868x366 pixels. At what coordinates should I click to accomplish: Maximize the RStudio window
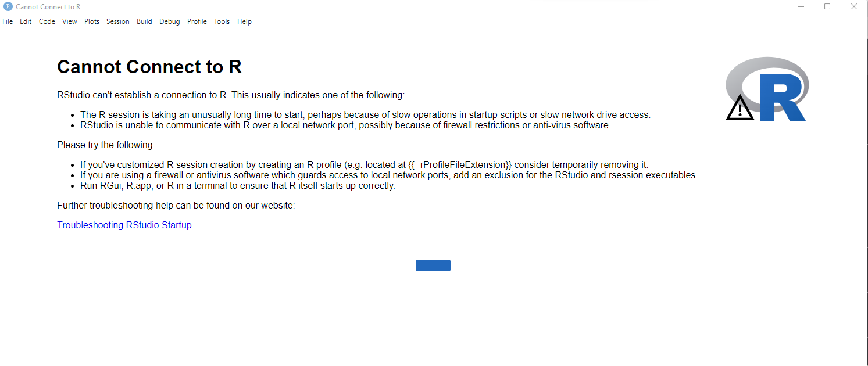pyautogui.click(x=827, y=6)
